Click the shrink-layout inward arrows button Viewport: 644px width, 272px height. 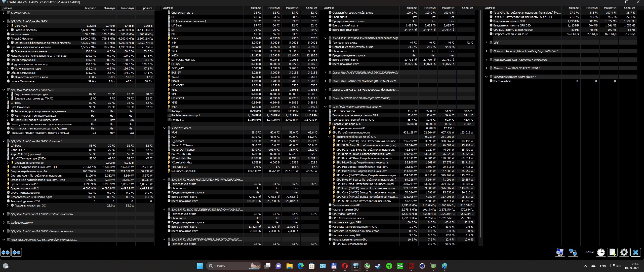click(x=17, y=252)
